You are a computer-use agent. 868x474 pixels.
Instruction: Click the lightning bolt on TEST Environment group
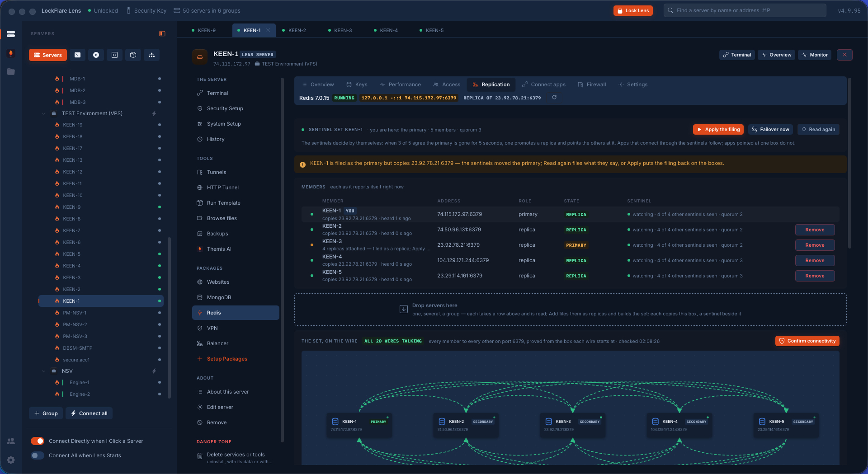point(154,113)
